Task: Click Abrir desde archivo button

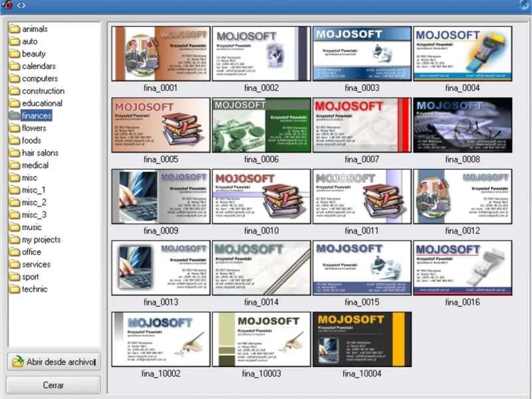Action: point(54,362)
